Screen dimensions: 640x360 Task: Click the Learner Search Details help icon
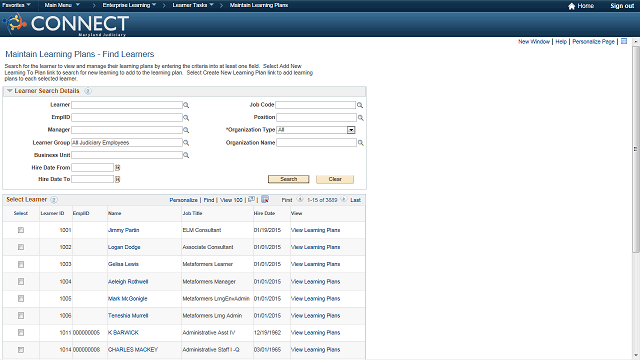click(88, 91)
